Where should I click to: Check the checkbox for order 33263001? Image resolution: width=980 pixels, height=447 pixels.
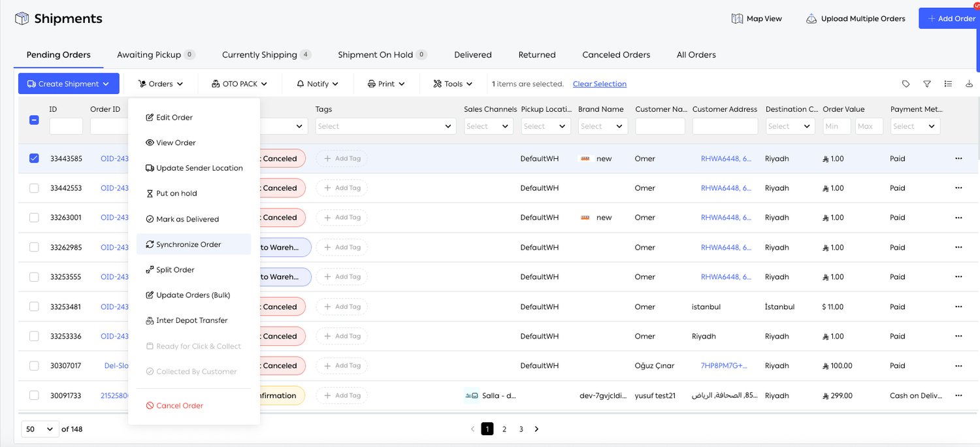pos(34,218)
